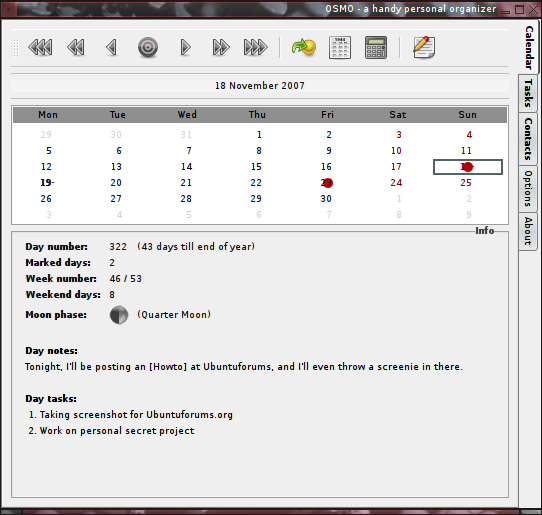Viewport: 542px width, 515px height.
Task: Switch to the Contacts tab
Action: click(x=528, y=139)
